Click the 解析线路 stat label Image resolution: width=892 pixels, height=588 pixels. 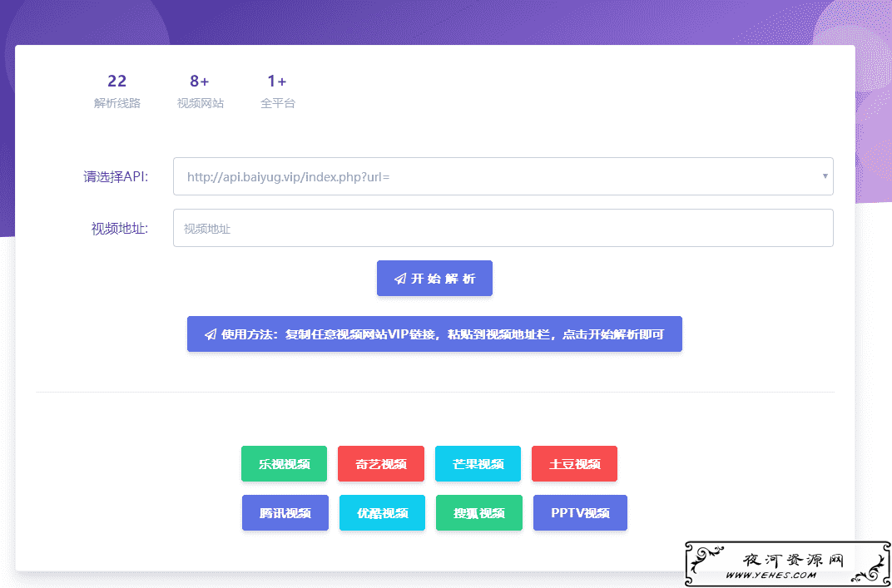[117, 103]
